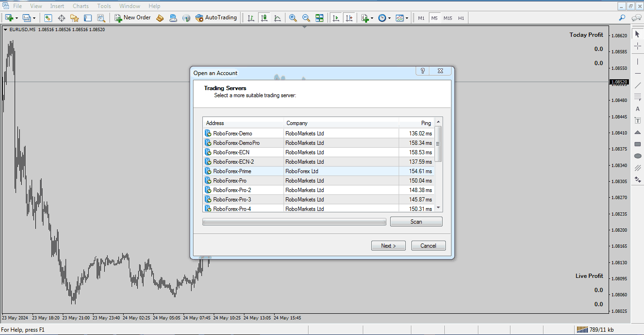Zoom out on the chart
The height and width of the screenshot is (335, 644).
[306, 18]
